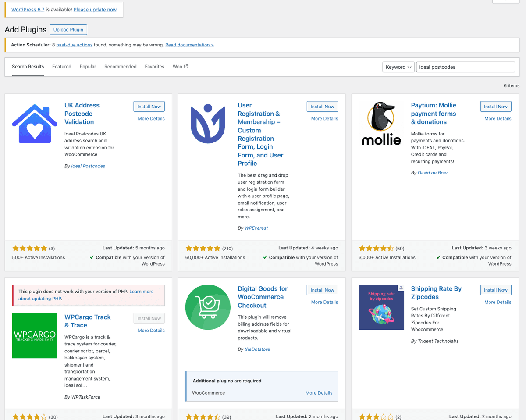Click the 3,000+ Active Installations text
Viewport: 526px width, 420px height.
387,258
